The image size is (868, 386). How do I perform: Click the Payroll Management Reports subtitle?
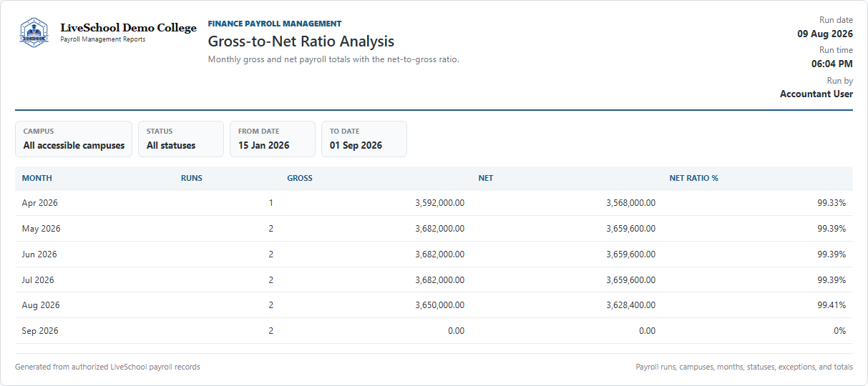[102, 39]
